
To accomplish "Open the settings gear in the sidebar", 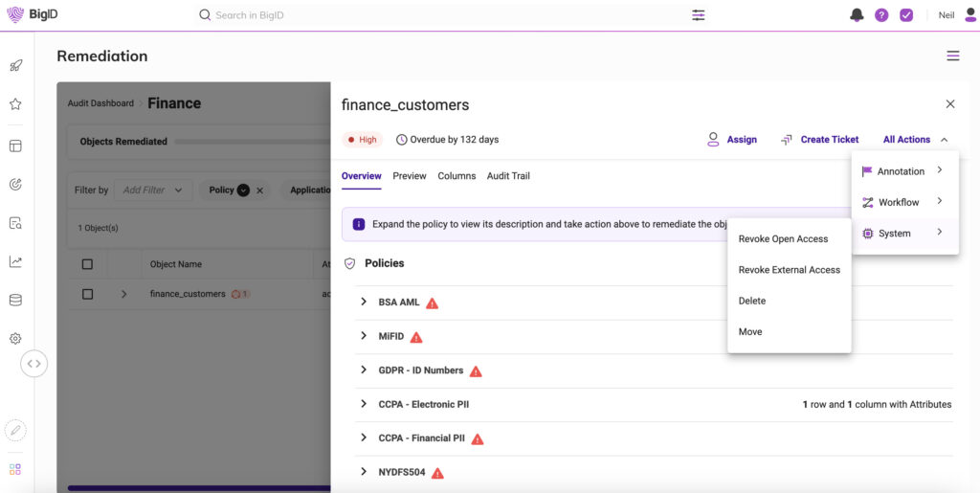I will pos(15,338).
